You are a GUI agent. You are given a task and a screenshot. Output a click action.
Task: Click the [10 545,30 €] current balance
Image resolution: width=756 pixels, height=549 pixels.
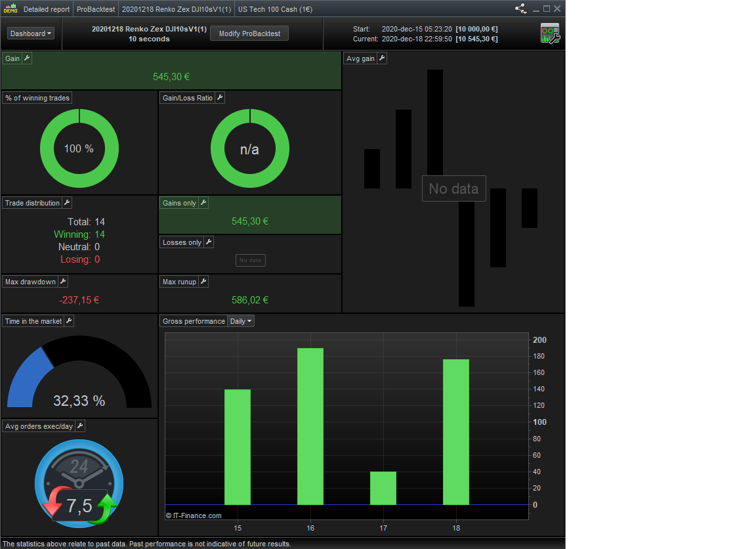(476, 39)
